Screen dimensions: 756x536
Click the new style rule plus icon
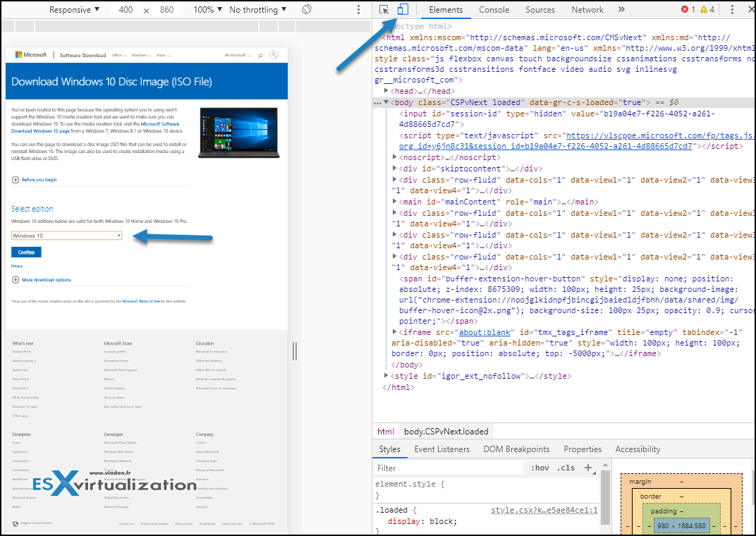(x=589, y=468)
